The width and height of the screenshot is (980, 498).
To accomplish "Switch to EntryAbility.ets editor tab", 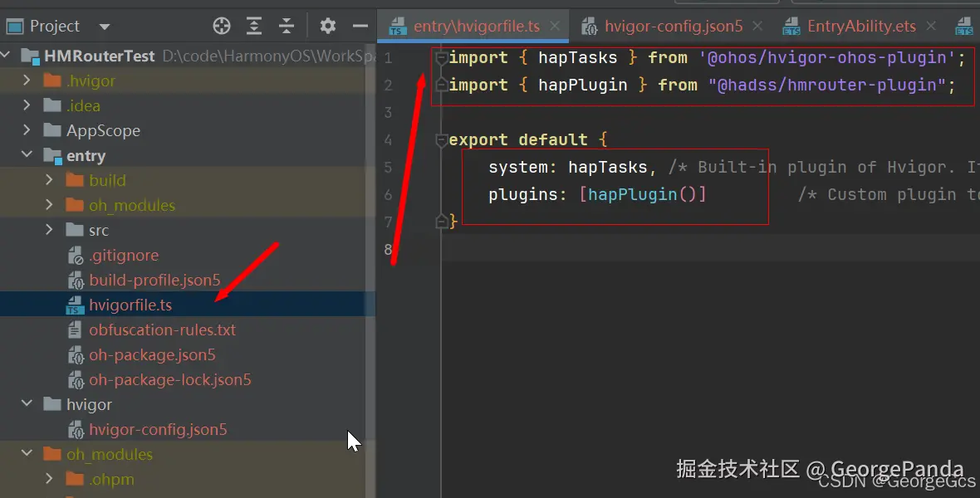I will click(x=861, y=27).
